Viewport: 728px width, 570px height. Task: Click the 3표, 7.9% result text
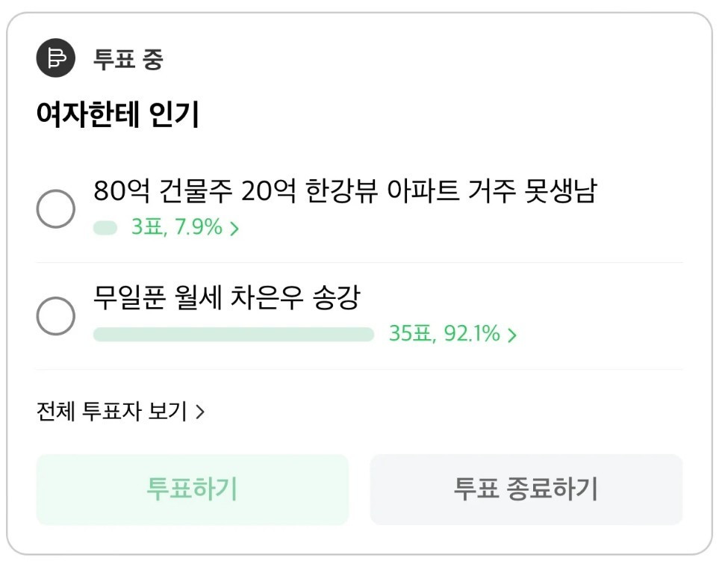point(177,228)
